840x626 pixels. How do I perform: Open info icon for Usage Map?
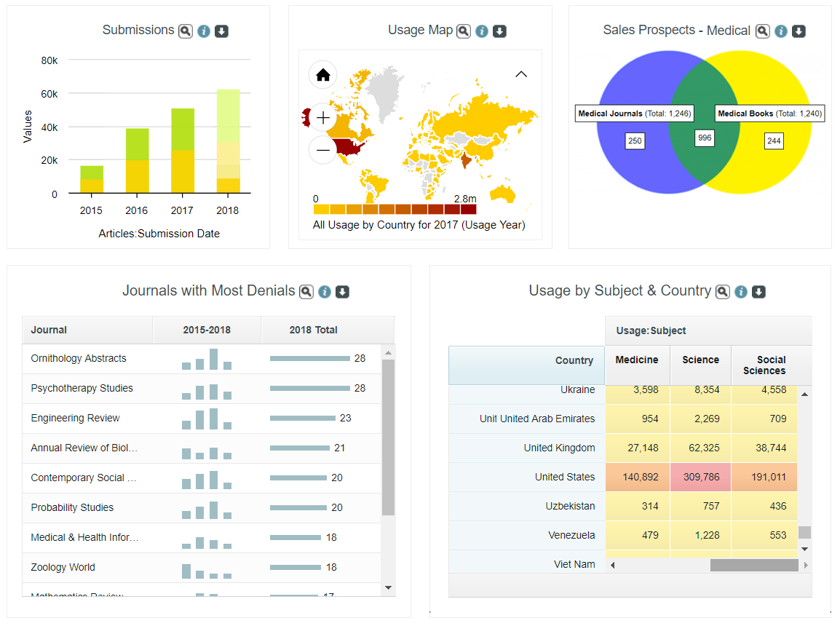click(481, 31)
